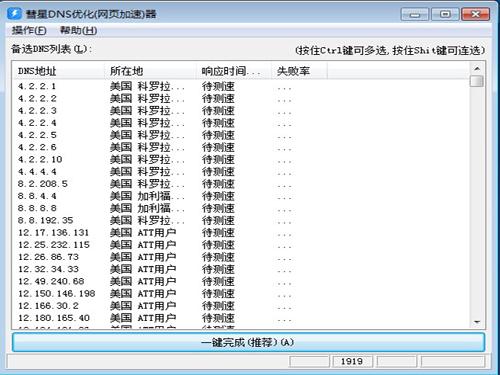Select DNS row 12.17.136.131
The height and width of the screenshot is (375, 500).
click(241, 233)
